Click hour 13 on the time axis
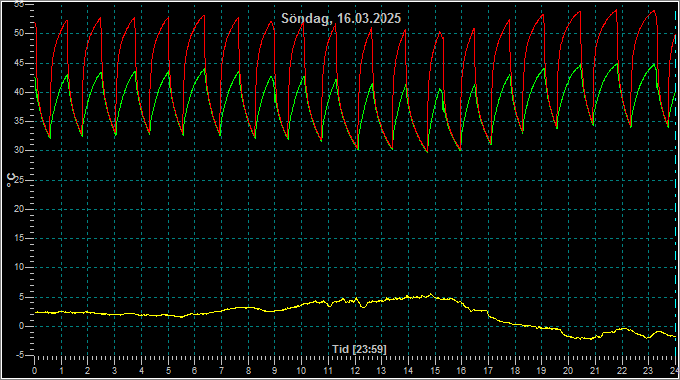This screenshot has height=380, width=680. click(381, 371)
